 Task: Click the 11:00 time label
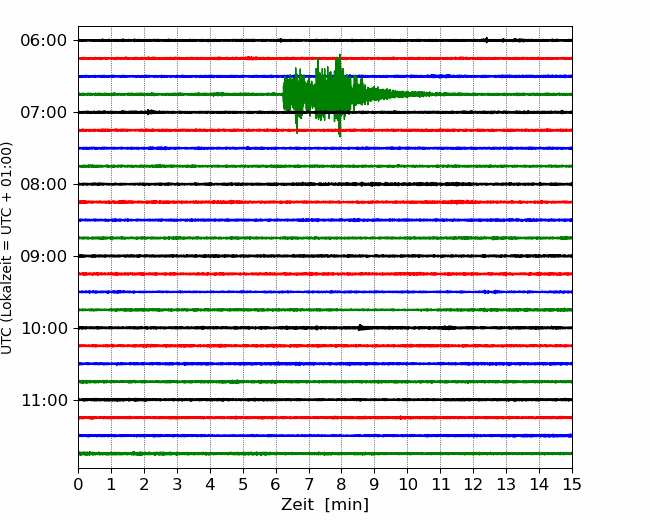(44, 401)
